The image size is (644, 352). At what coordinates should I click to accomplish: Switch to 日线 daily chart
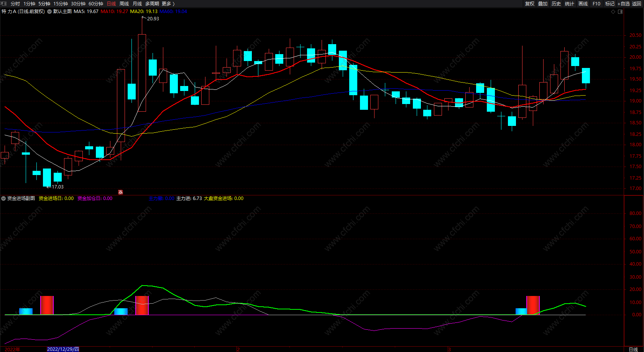(111, 4)
